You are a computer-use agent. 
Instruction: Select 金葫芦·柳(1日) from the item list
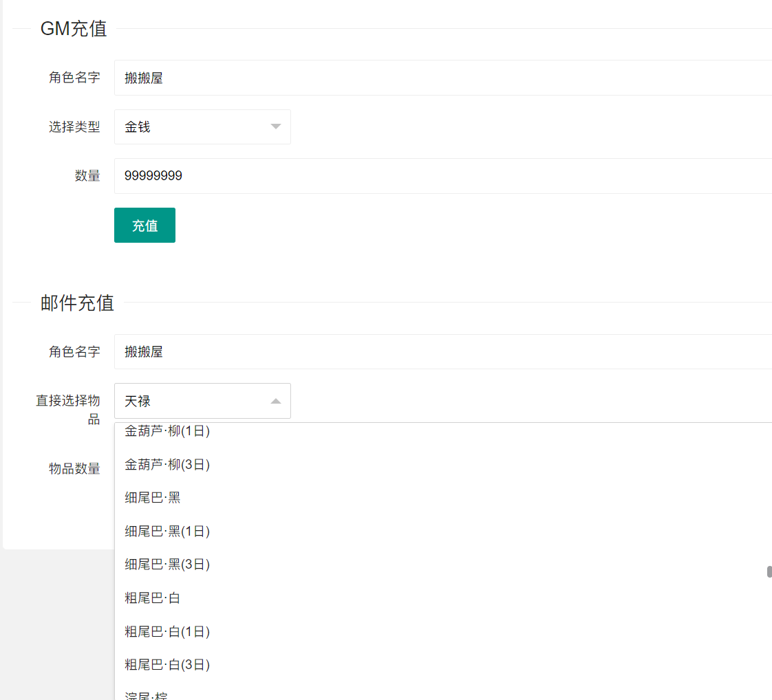coord(167,433)
